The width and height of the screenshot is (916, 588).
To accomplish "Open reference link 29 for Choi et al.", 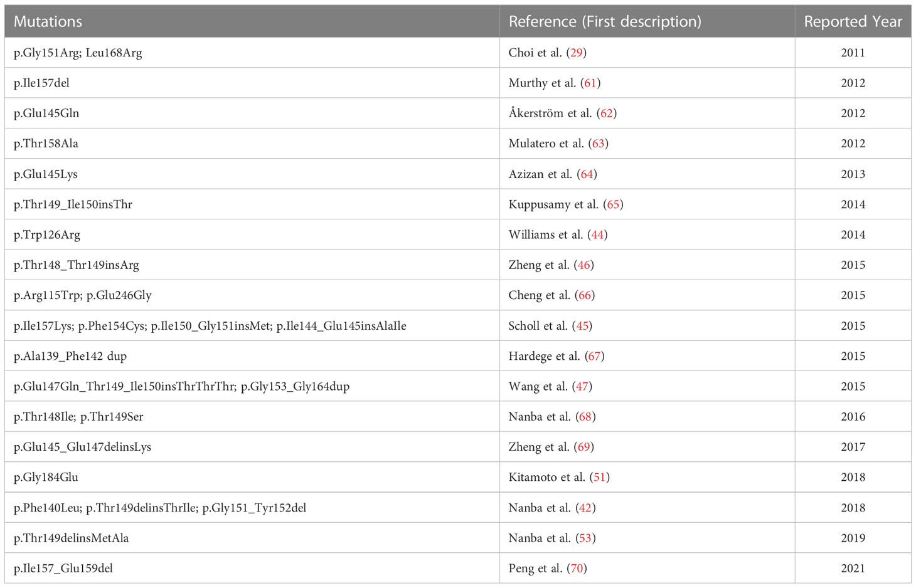I will (577, 53).
